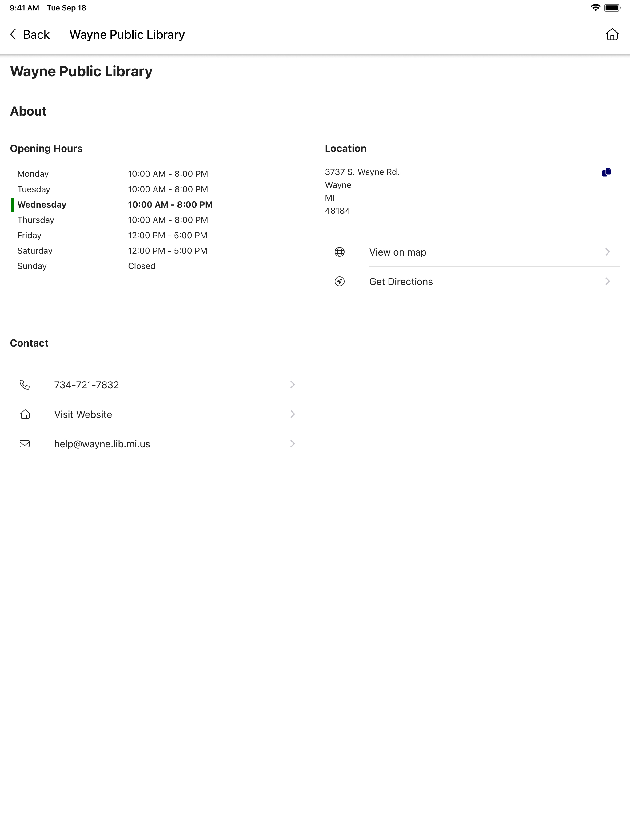Tap the About heading
This screenshot has width=630, height=840.
tap(28, 111)
